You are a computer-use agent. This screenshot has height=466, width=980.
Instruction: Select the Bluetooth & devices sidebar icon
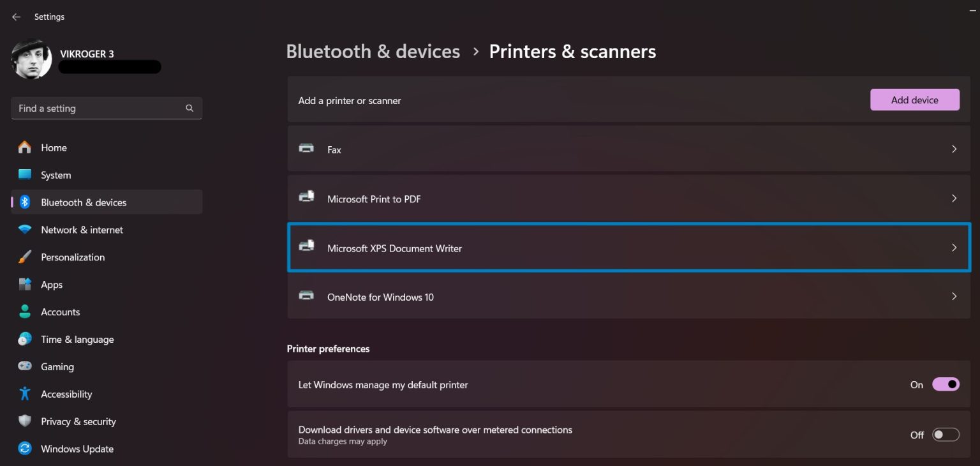pos(24,202)
